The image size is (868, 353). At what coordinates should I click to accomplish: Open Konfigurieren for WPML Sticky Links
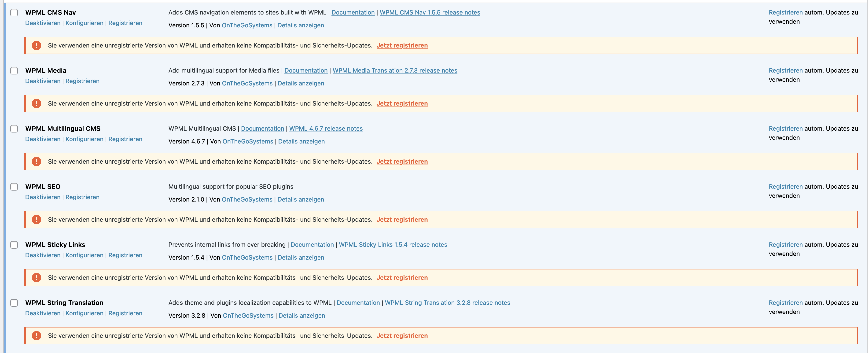click(x=84, y=255)
